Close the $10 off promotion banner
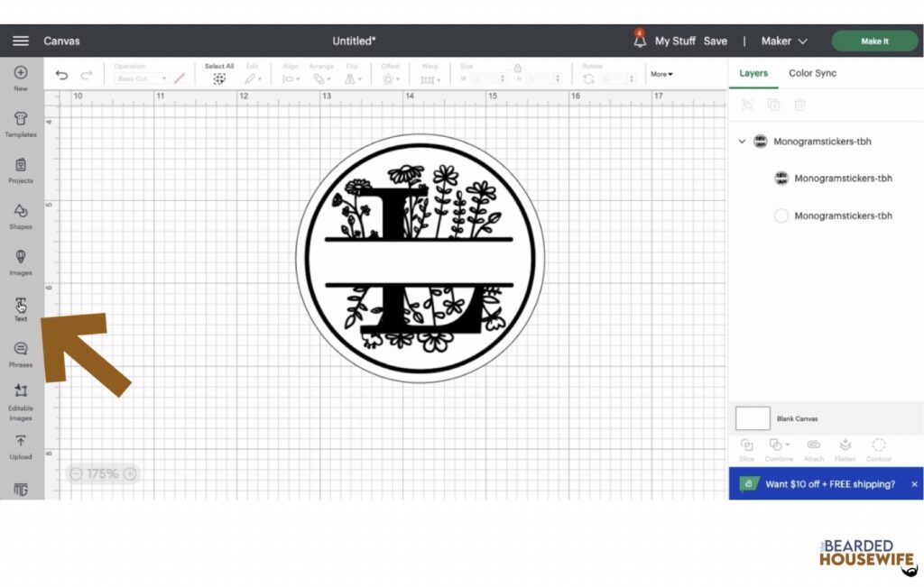The image size is (924, 587). click(x=913, y=484)
